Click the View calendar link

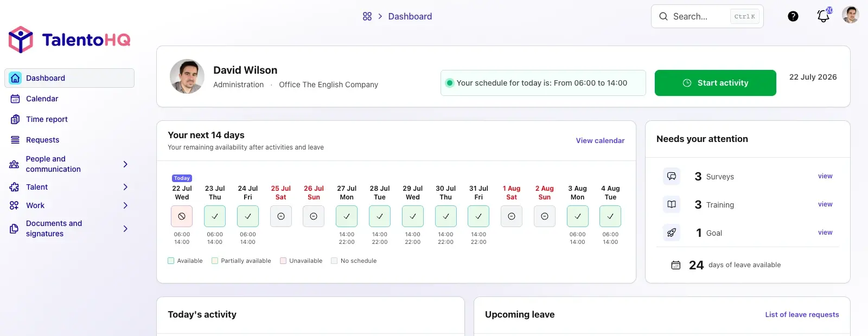(600, 140)
